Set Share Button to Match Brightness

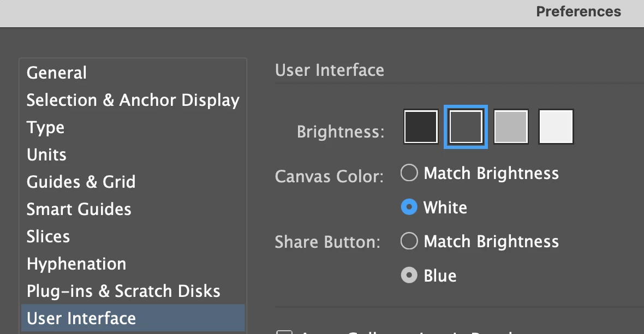(409, 241)
